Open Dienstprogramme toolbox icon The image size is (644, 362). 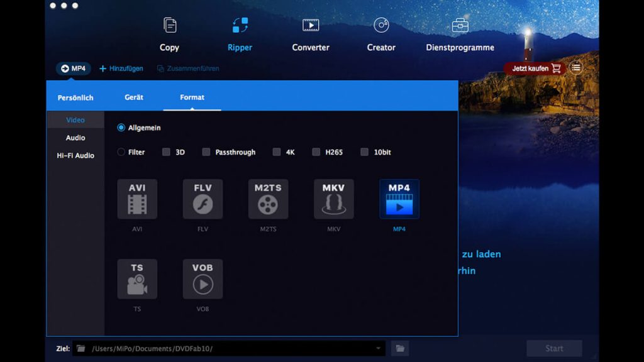460,25
